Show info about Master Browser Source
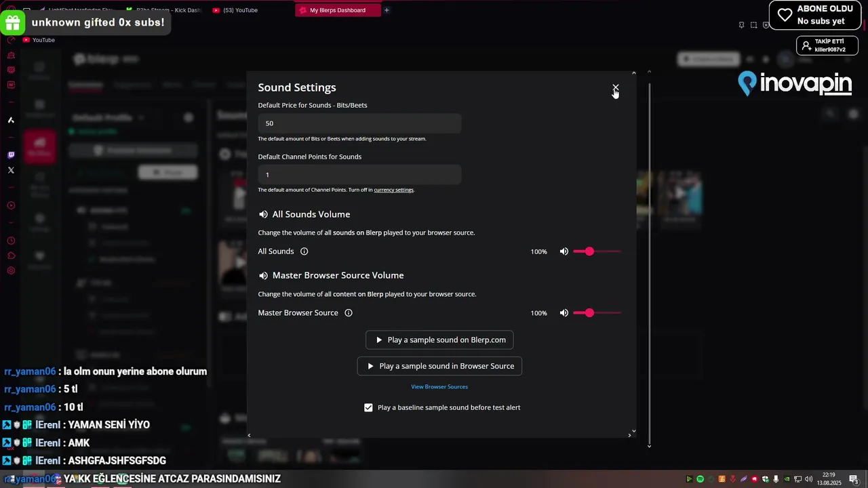868x488 pixels. pyautogui.click(x=349, y=313)
